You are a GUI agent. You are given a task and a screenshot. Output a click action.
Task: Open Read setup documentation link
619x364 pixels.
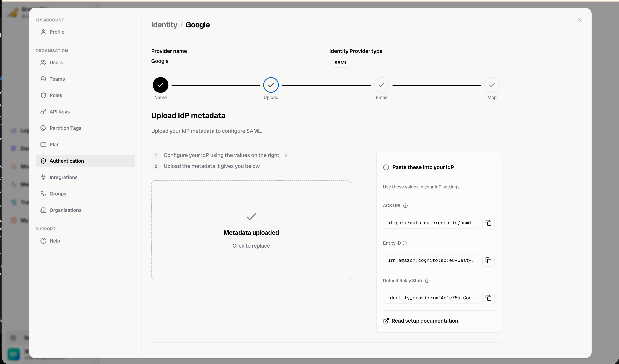pyautogui.click(x=425, y=321)
